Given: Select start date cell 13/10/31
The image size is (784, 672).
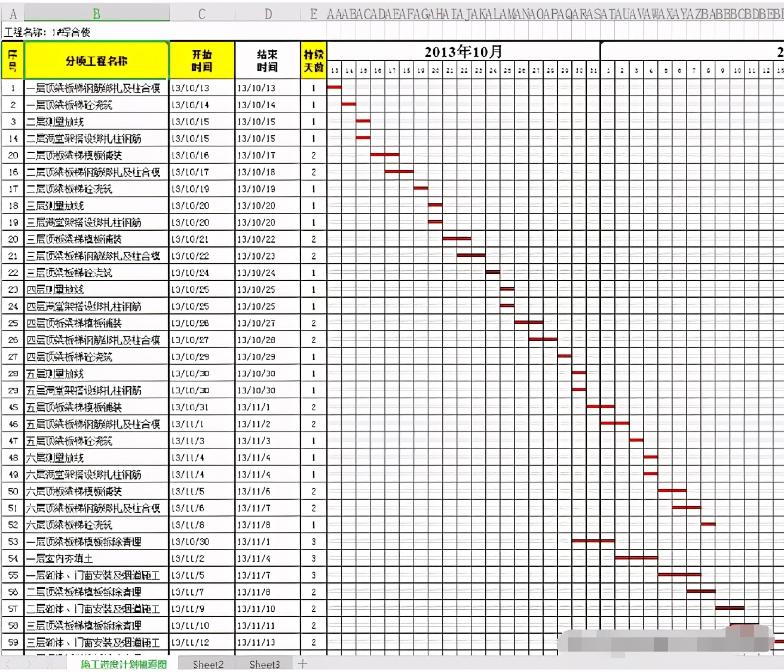Looking at the screenshot, I should point(202,407).
